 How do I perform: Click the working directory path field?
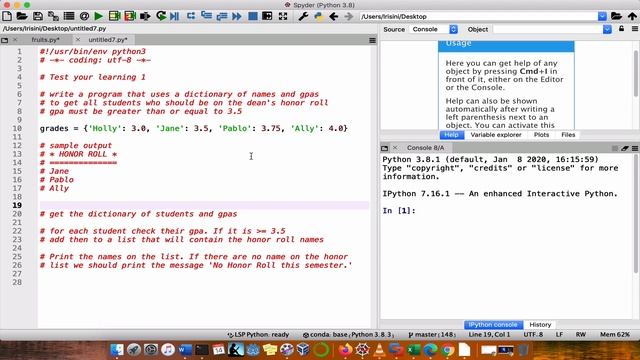[478, 16]
